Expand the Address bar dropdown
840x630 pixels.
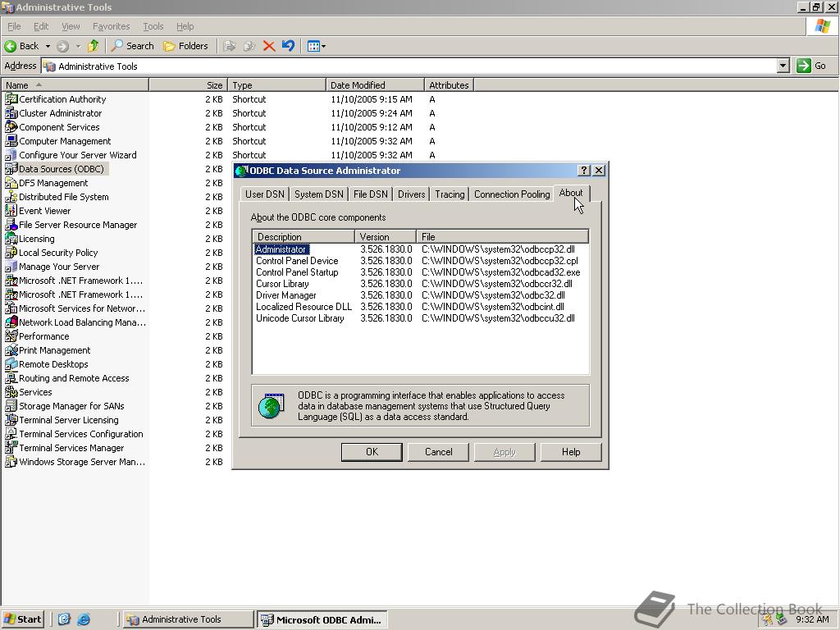[783, 66]
